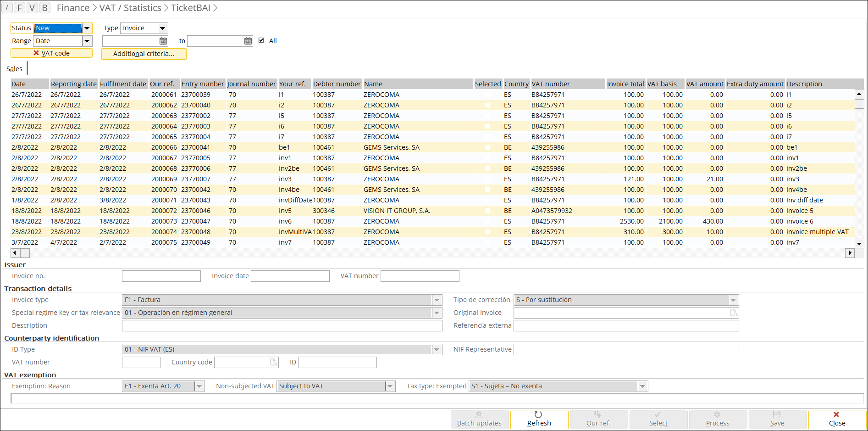Tick Selected checkbox for be1 row
The image size is (868, 431).
coord(487,147)
